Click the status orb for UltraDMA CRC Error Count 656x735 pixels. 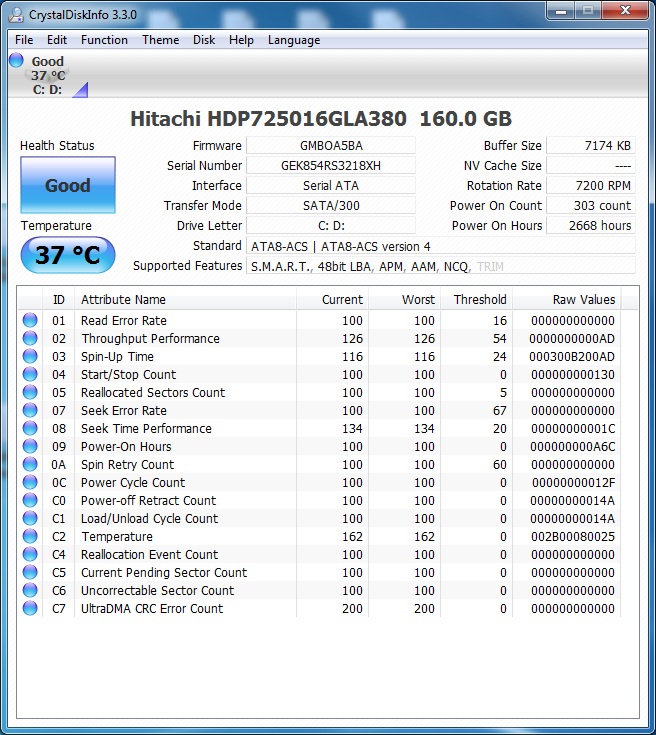30,608
